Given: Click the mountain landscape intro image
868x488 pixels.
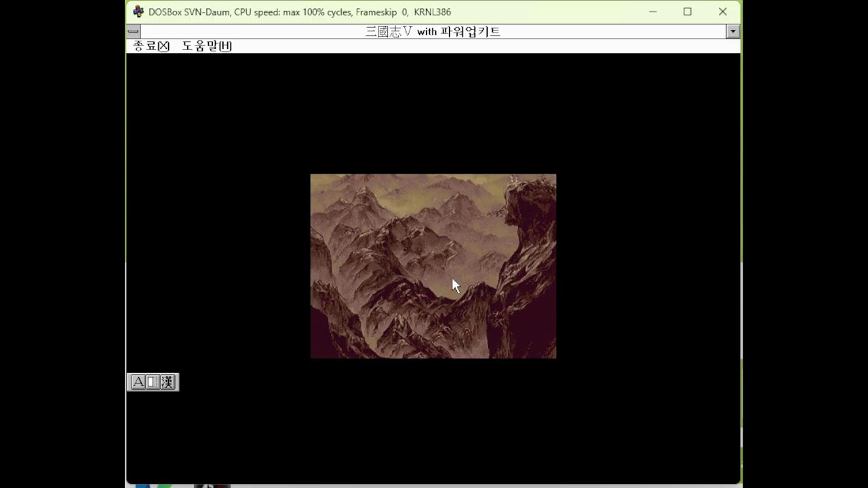Looking at the screenshot, I should pos(433,266).
